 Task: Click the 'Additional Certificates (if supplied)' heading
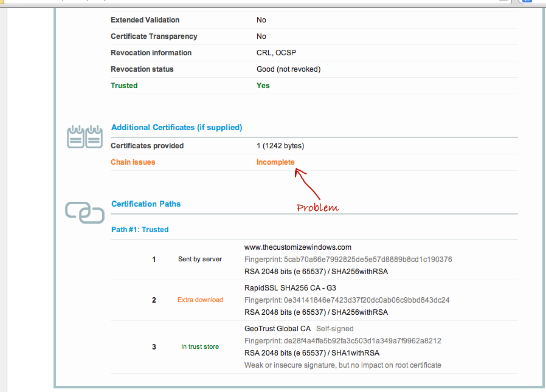[176, 128]
